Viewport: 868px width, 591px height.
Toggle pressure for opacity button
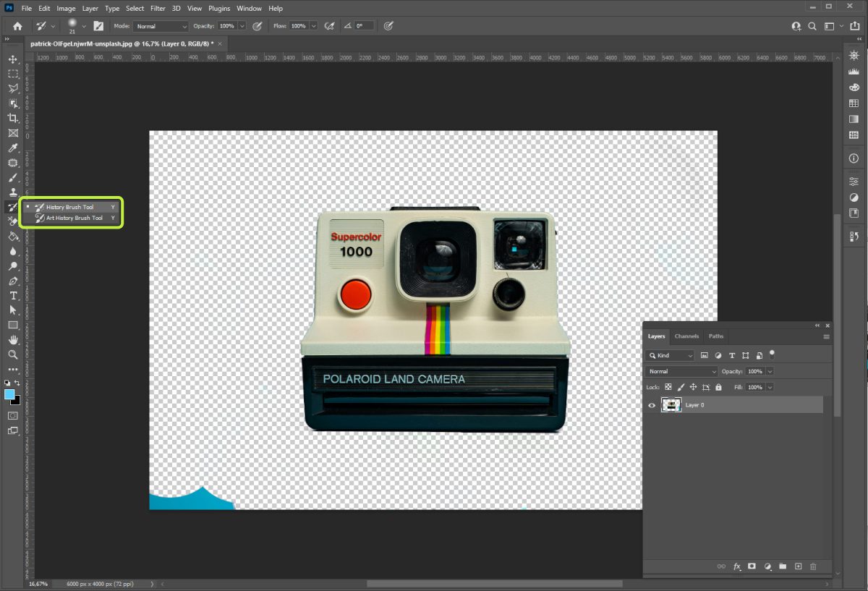tap(257, 26)
